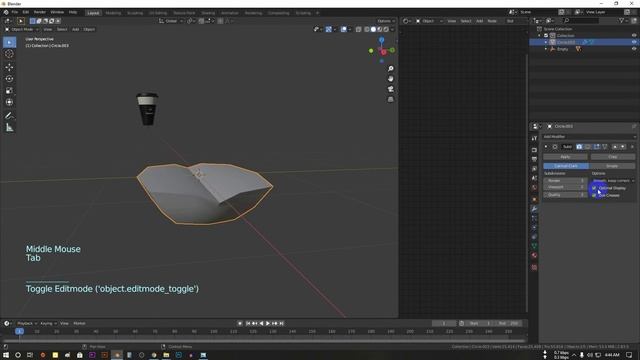Image resolution: width=640 pixels, height=360 pixels.
Task: Select the Transform tool
Action: click(9, 102)
